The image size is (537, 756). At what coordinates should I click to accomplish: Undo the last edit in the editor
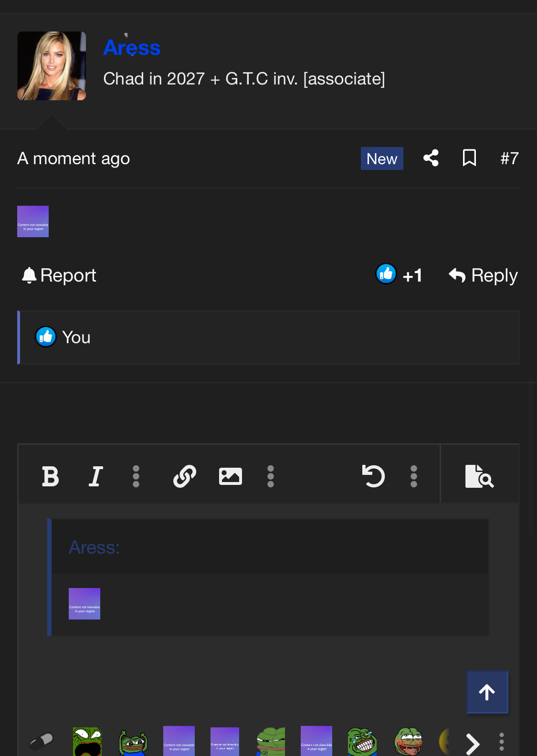tap(373, 476)
